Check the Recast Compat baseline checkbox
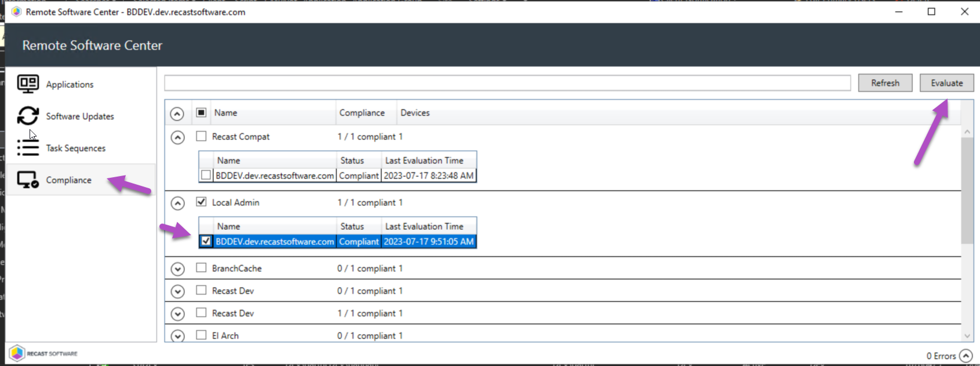The height and width of the screenshot is (366, 980). click(x=201, y=136)
